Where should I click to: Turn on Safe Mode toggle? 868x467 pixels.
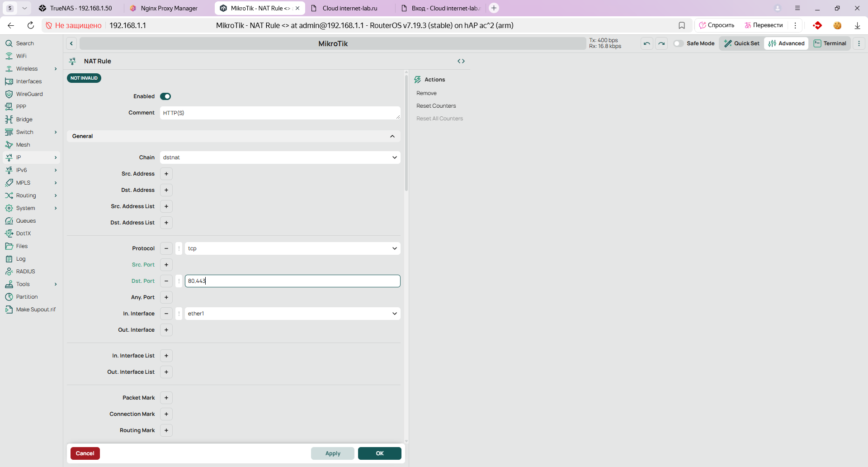tap(679, 43)
